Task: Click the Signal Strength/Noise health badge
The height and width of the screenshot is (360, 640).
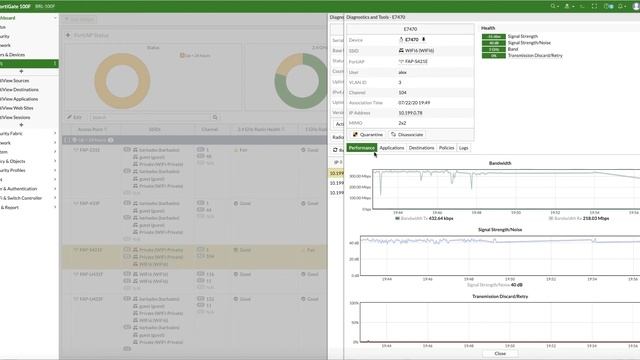Action: pos(494,43)
